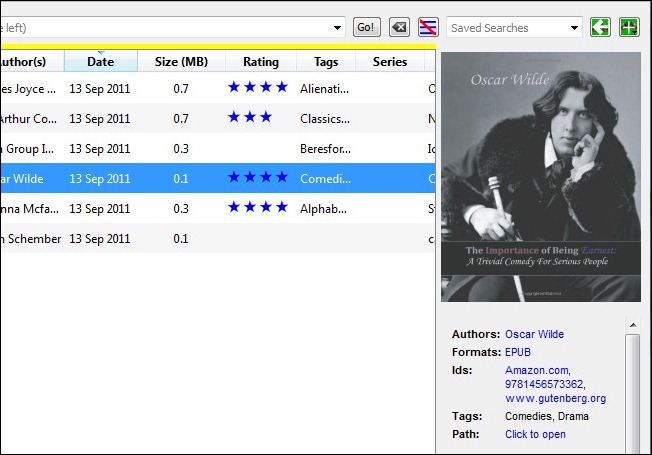Screen dimensions: 652x455
Task: Select the Arthur Co... book row
Action: pyautogui.click(x=218, y=119)
